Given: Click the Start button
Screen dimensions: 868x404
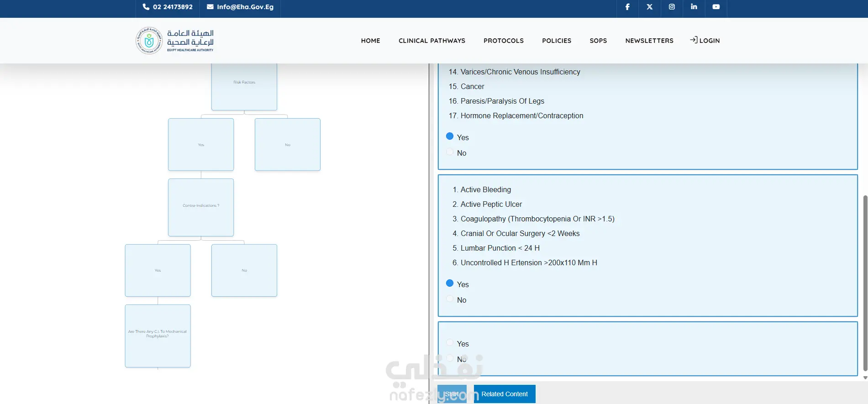Looking at the screenshot, I should click(x=452, y=394).
